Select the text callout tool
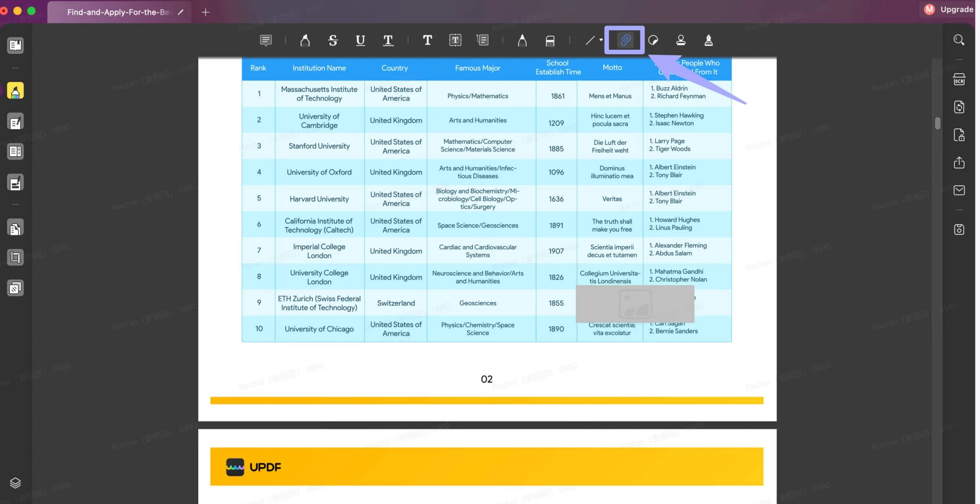Viewport: 980px width, 504px height. coord(483,40)
